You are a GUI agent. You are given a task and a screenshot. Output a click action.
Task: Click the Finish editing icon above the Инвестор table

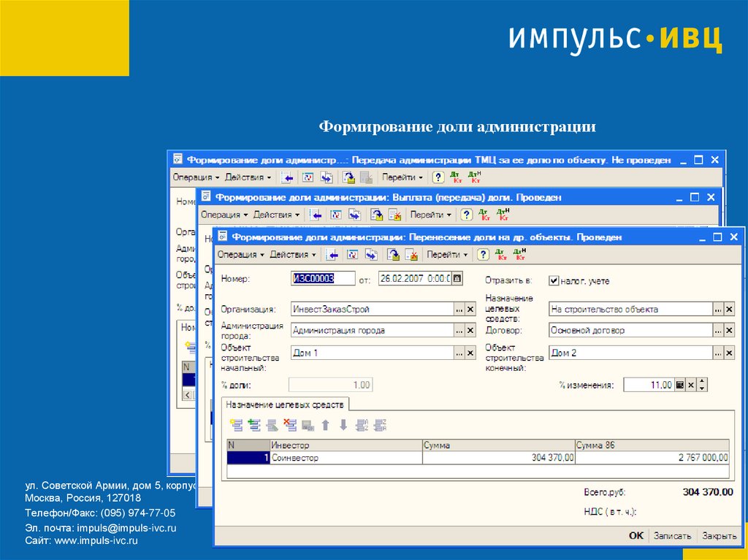pos(308,426)
